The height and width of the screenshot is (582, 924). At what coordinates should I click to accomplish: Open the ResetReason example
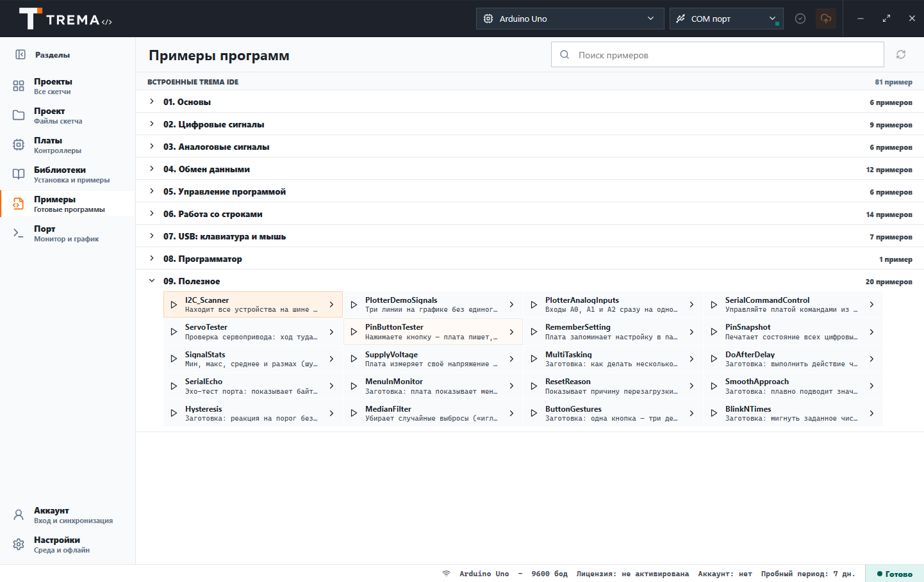pyautogui.click(x=613, y=386)
